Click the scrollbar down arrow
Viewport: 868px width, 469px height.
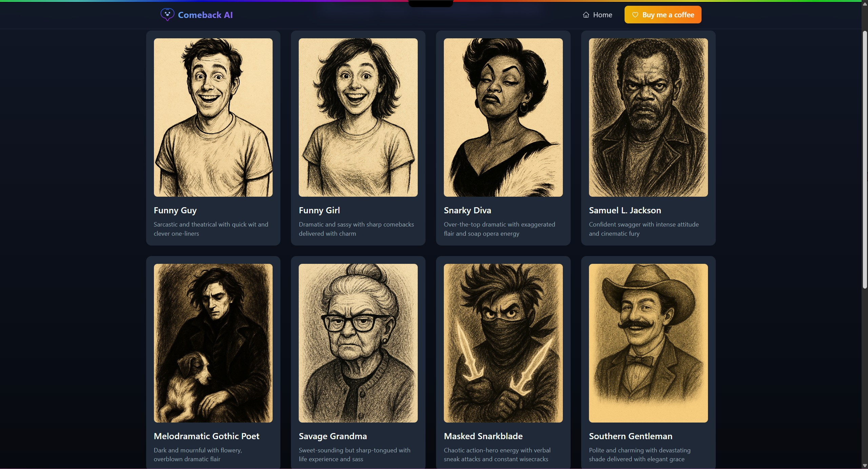pyautogui.click(x=865, y=466)
